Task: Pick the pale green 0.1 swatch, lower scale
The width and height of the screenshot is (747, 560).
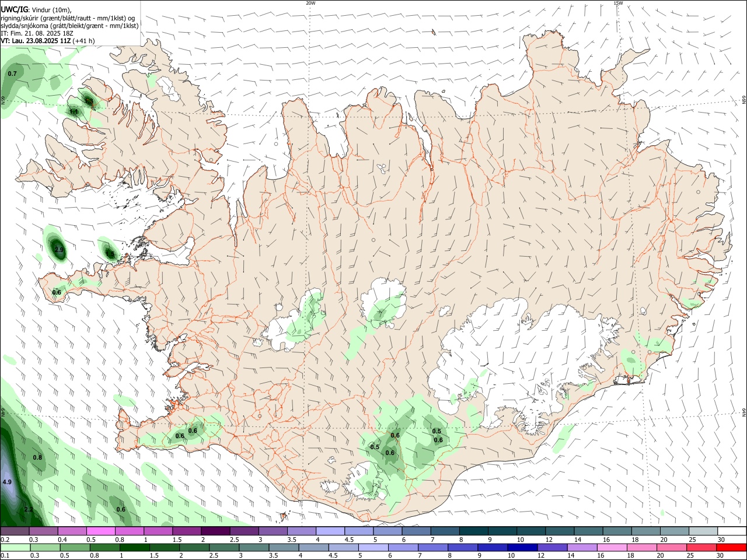Action: pos(15,547)
